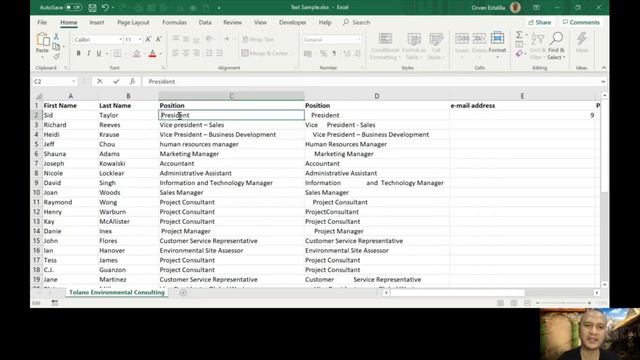Click the Fill Color bucket icon
Viewport: 640px width, 360px height.
[136, 53]
